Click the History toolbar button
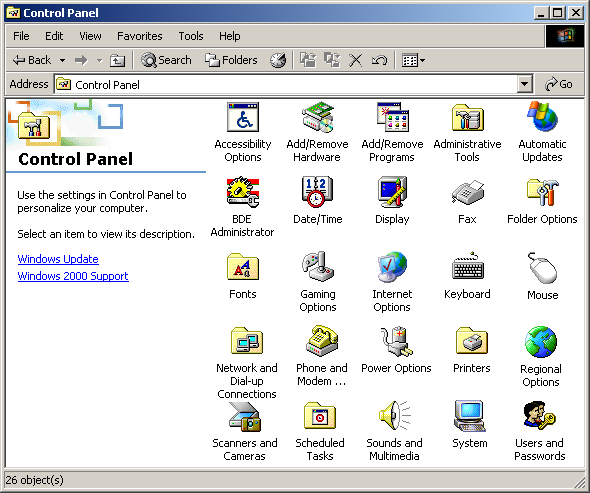The height and width of the screenshot is (493, 590). click(278, 60)
